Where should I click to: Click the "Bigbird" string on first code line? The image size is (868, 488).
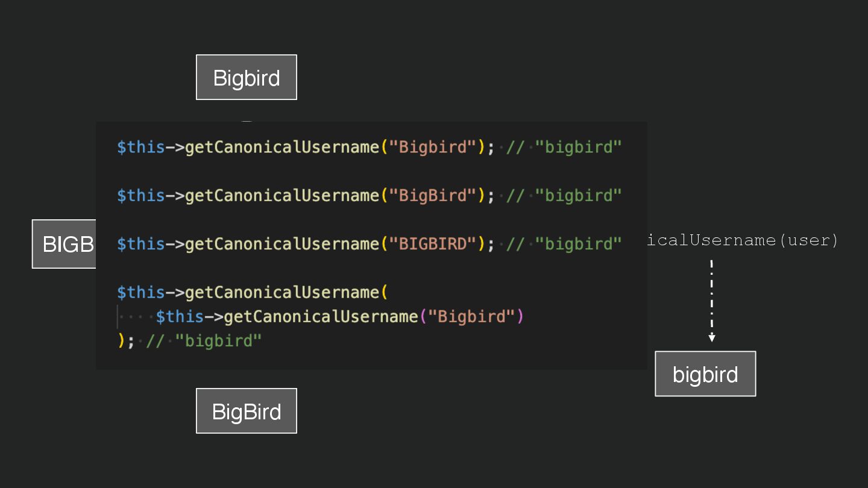tap(433, 147)
